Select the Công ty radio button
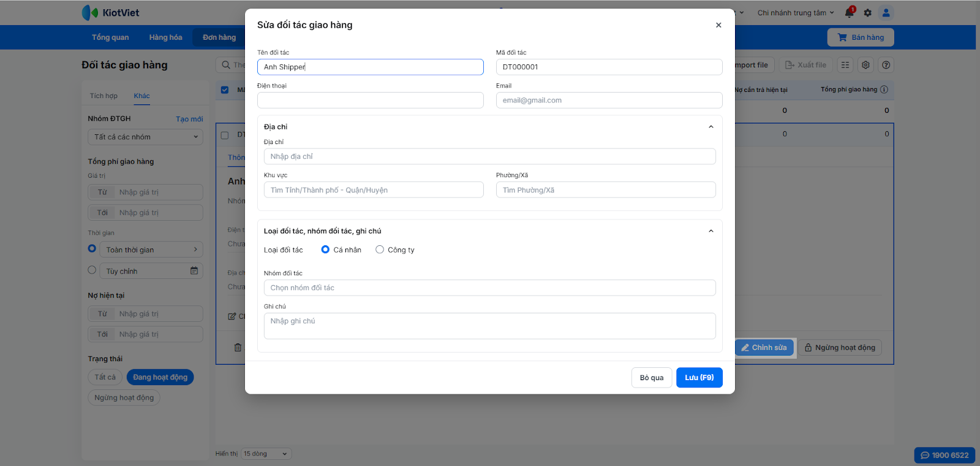Screen dimensions: 980x466 coord(380,250)
